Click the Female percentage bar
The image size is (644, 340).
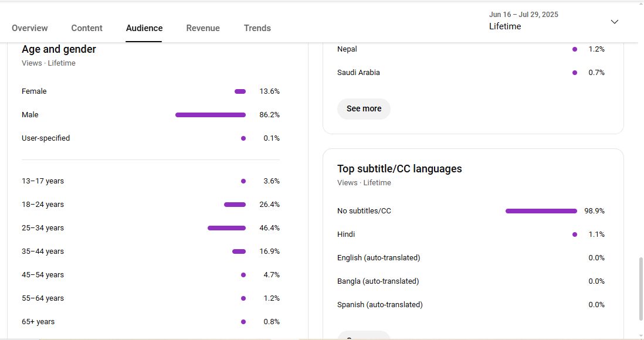240,91
